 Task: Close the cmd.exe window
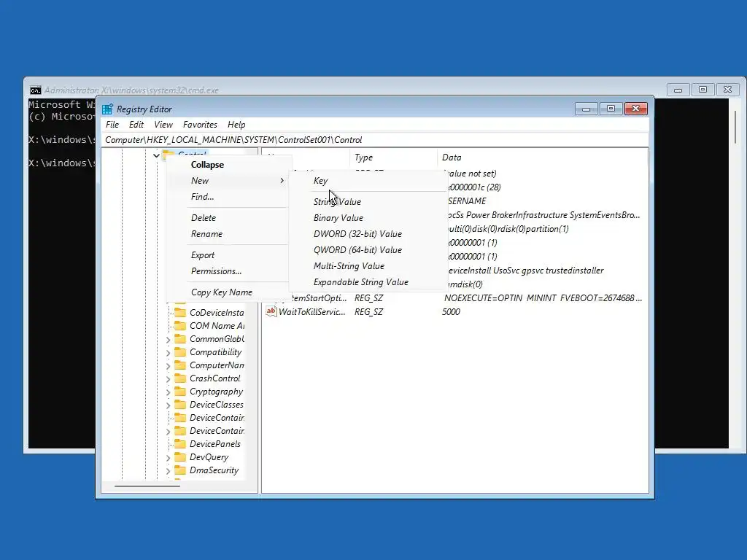(727, 90)
